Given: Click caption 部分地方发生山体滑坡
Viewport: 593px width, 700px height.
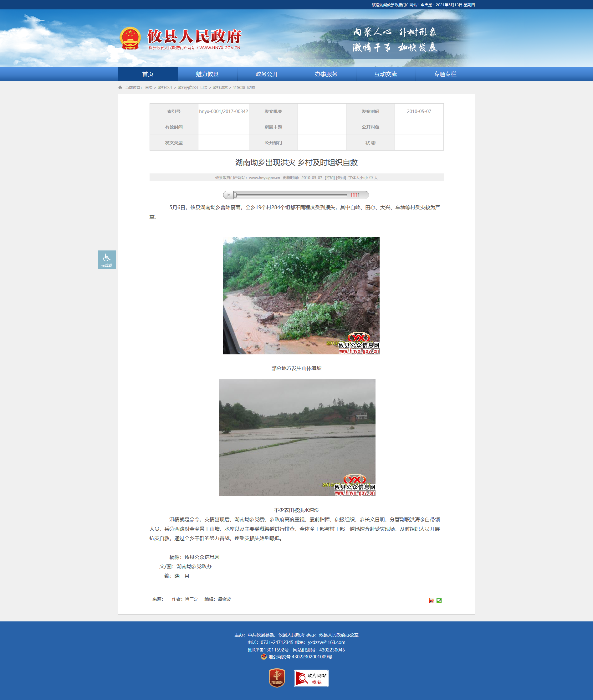Looking at the screenshot, I should 297,368.
